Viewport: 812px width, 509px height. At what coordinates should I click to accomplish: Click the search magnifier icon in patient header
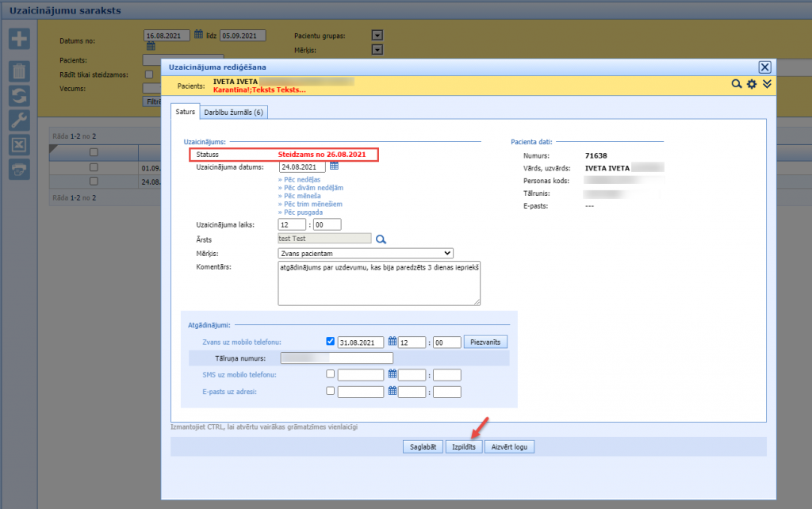pos(737,84)
